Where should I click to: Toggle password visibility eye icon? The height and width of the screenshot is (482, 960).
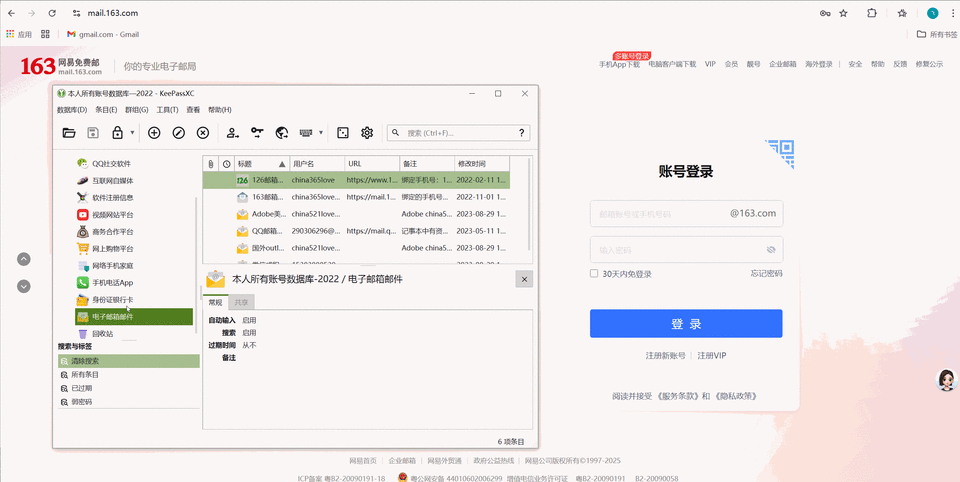point(771,250)
